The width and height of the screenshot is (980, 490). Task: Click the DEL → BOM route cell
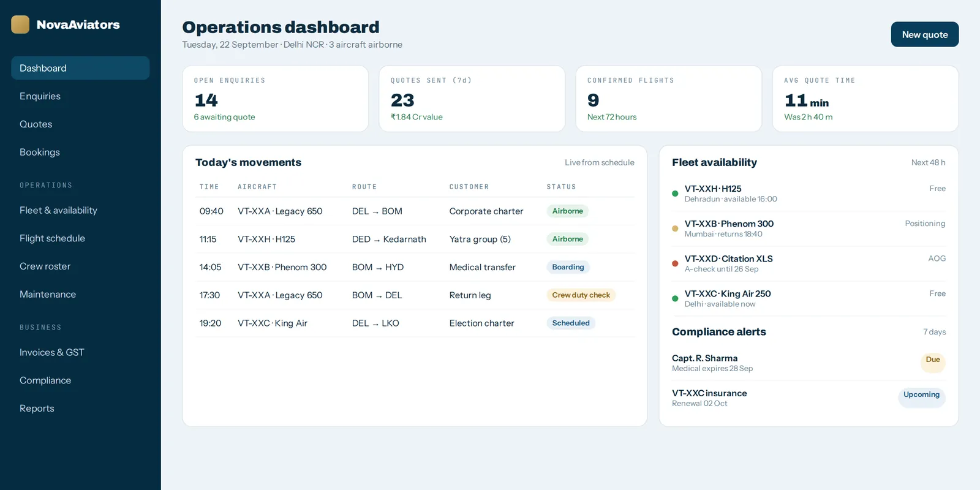377,211
